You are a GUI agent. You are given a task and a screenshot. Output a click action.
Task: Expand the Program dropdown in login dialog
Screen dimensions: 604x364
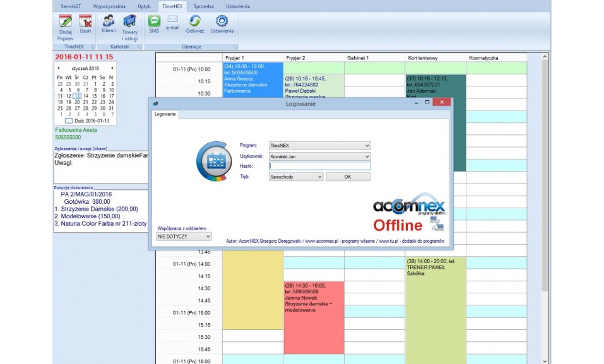(367, 146)
